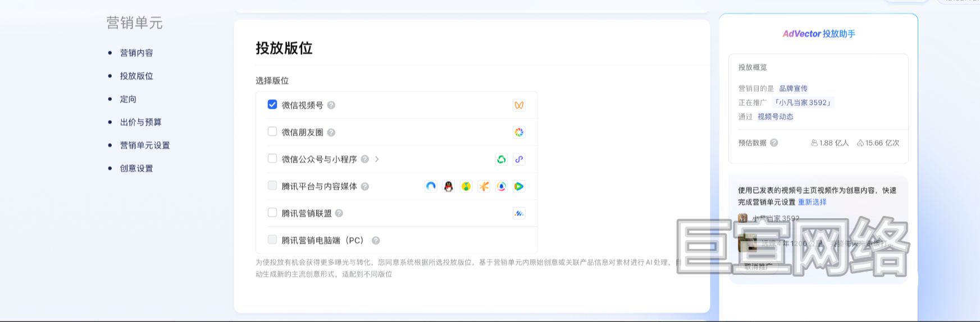Go to 投放版位 in sidebar navigation

tap(136, 76)
